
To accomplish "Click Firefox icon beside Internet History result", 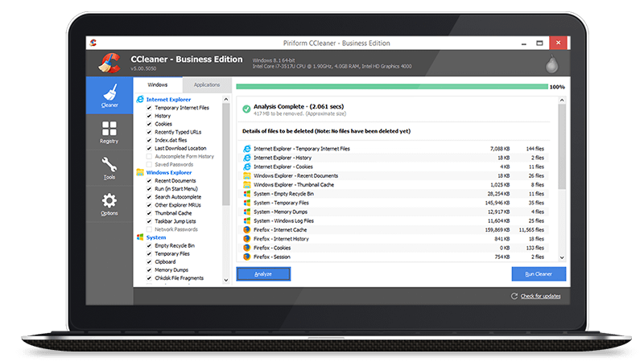I will point(247,239).
